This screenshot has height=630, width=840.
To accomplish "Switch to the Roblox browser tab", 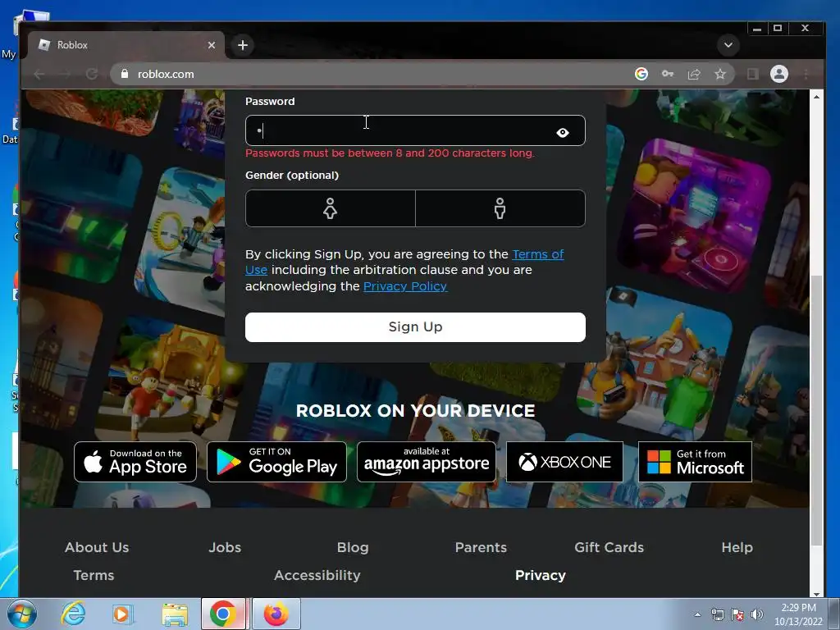I will pyautogui.click(x=126, y=45).
